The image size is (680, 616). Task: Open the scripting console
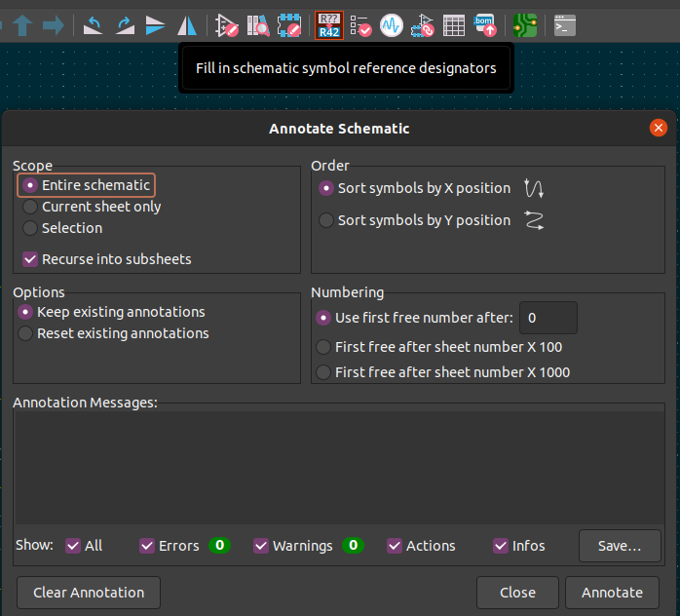[565, 25]
